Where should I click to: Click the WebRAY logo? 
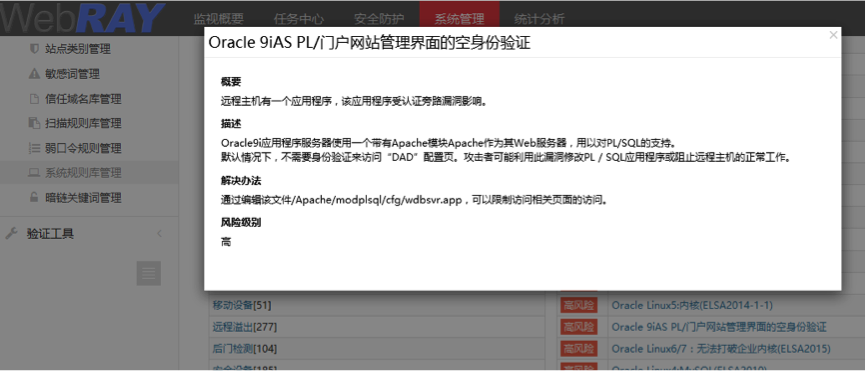pyautogui.click(x=83, y=18)
